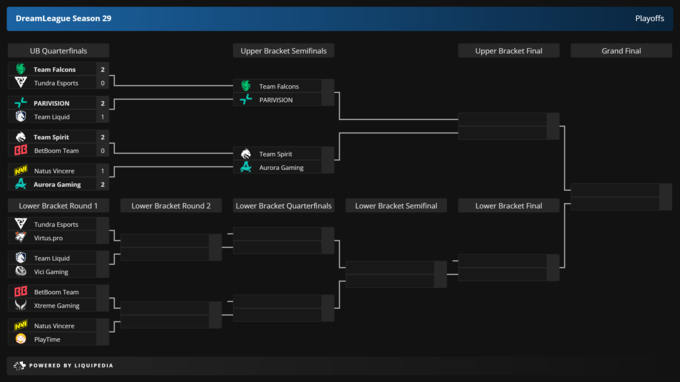
Task: Open the Team Falcons name in UB Quarterfinals
Action: click(55, 69)
